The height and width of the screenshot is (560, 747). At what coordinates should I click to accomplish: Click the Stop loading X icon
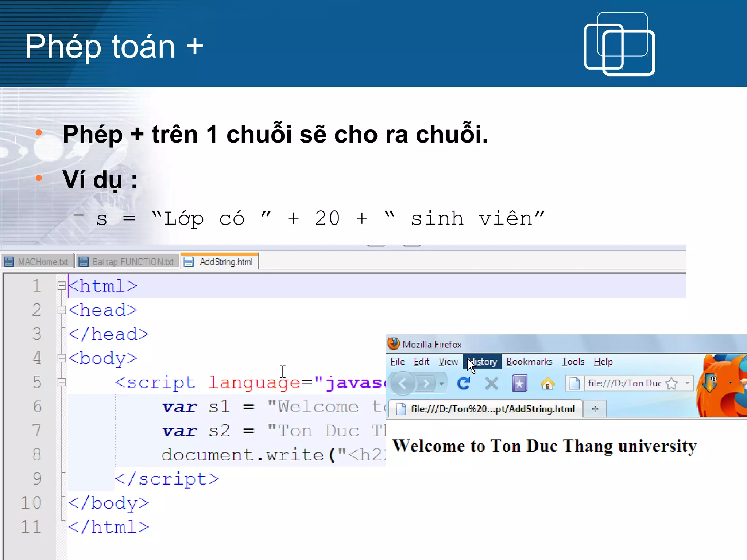(x=492, y=384)
